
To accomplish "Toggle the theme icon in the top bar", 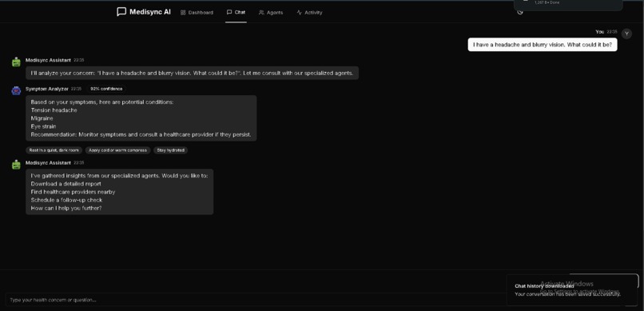I will pos(520,12).
